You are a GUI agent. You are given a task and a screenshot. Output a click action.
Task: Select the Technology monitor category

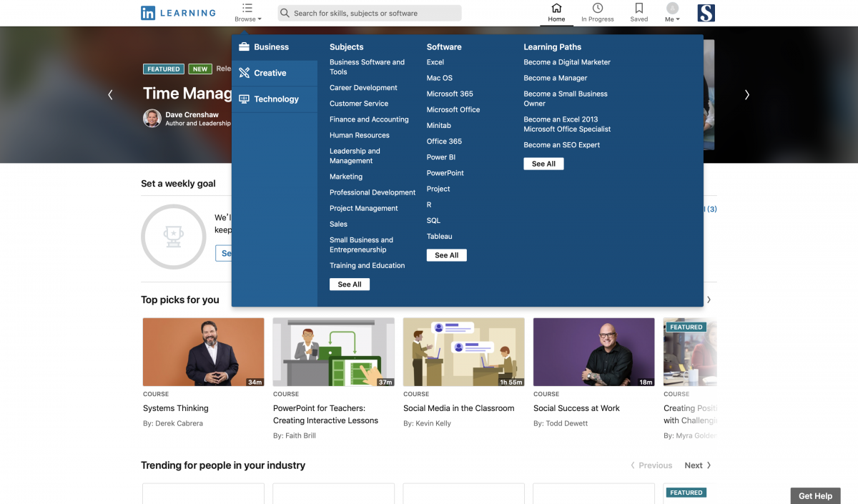pos(245,99)
